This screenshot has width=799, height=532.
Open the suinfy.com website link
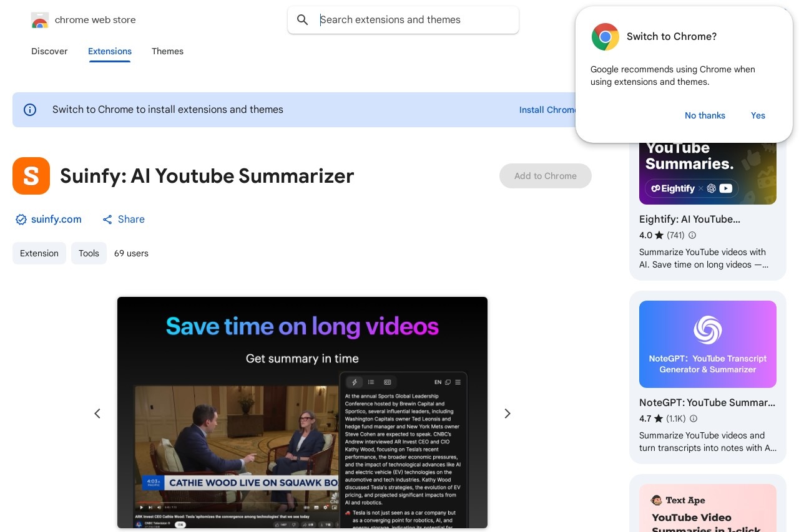point(56,220)
